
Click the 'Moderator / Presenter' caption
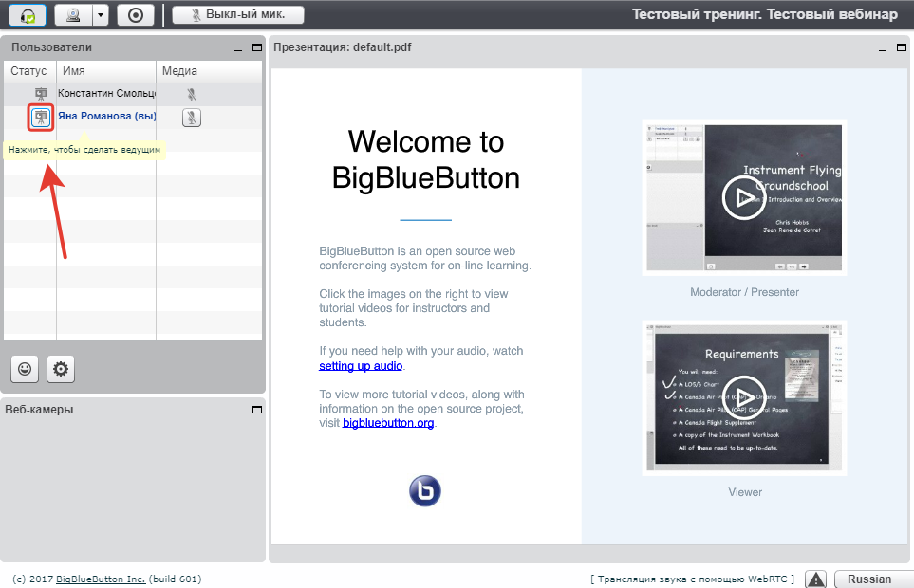pos(744,292)
